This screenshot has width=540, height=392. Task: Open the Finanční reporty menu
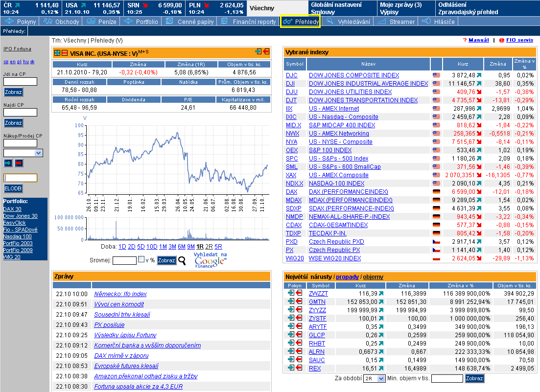coord(249,22)
